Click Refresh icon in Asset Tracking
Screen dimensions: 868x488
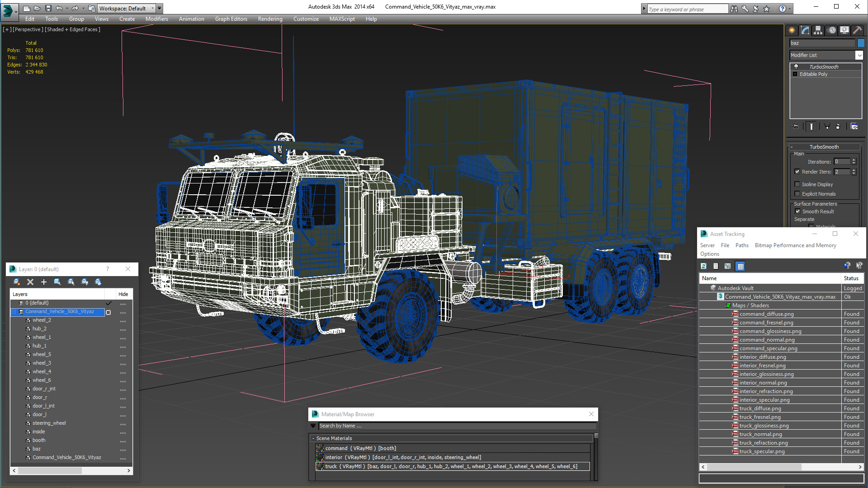point(703,266)
